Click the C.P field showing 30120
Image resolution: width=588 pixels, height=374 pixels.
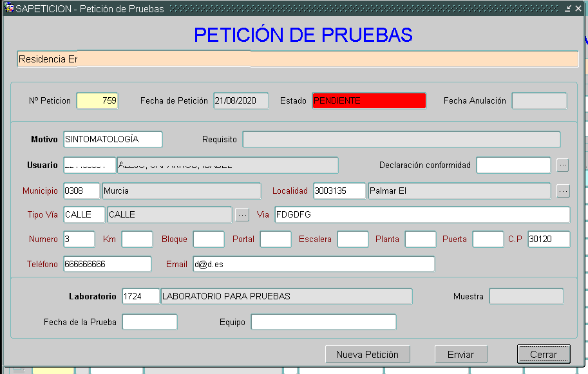(549, 239)
